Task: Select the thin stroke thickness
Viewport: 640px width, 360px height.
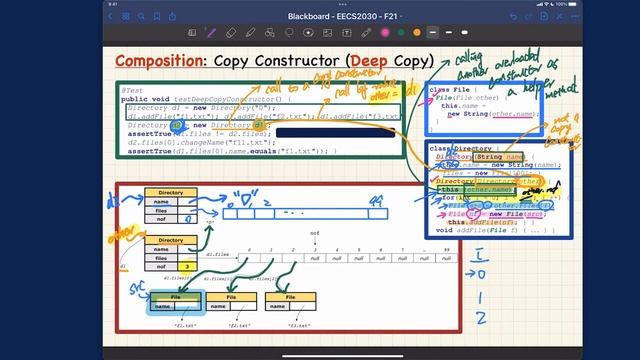Action: pyautogui.click(x=433, y=33)
